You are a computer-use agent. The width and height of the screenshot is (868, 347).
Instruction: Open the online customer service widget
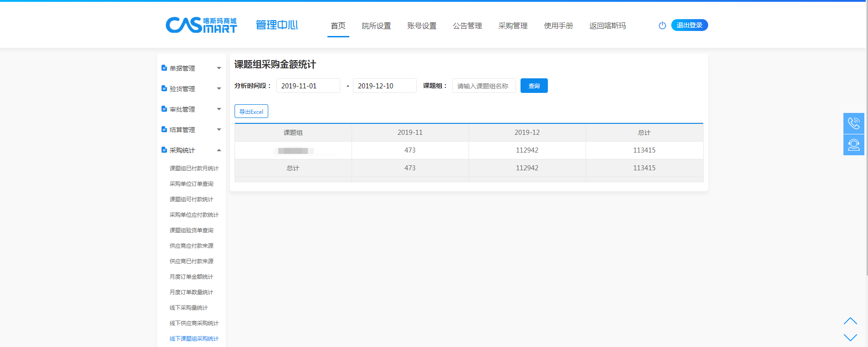(x=853, y=145)
